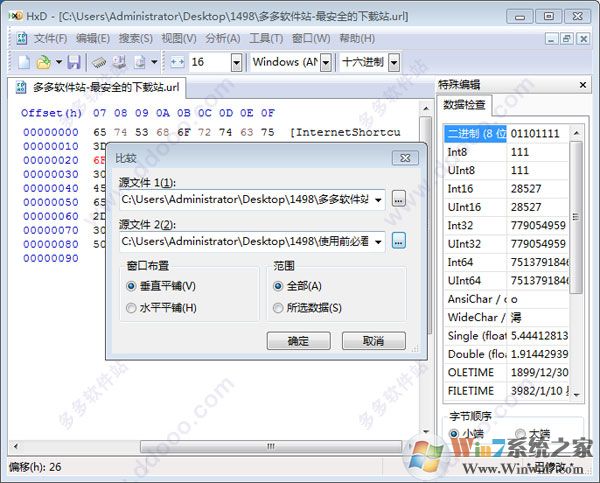Click the Open disk image icon
600x483 pixels.
139,62
